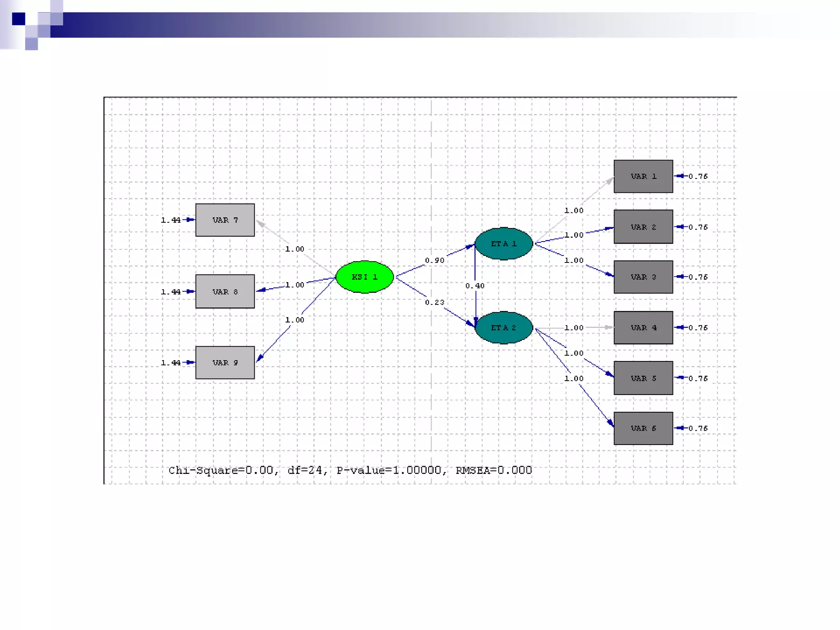The width and height of the screenshot is (840, 630).
Task: Click the 0.90 path coefficient label
Action: click(434, 260)
